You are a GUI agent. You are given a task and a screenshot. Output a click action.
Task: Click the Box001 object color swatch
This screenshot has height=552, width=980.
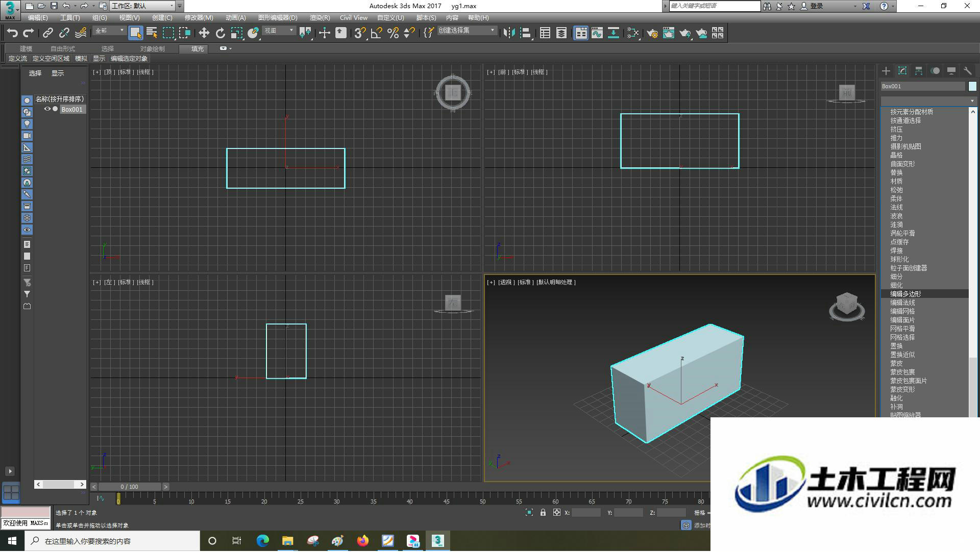[972, 86]
